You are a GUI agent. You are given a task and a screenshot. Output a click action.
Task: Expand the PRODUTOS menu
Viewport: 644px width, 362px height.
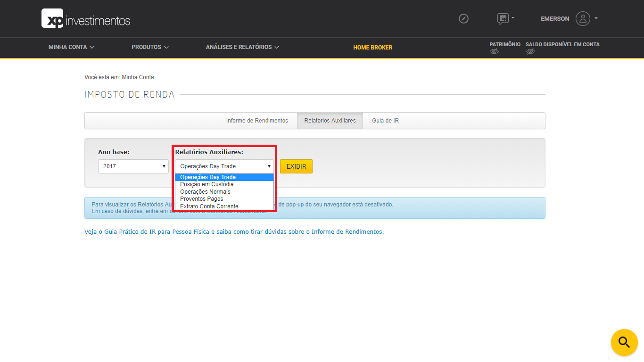149,47
